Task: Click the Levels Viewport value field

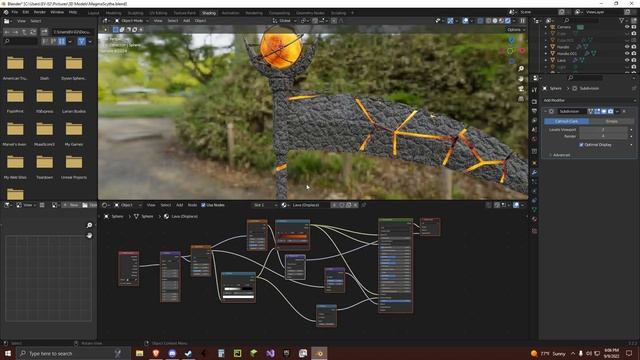Action: (x=603, y=130)
